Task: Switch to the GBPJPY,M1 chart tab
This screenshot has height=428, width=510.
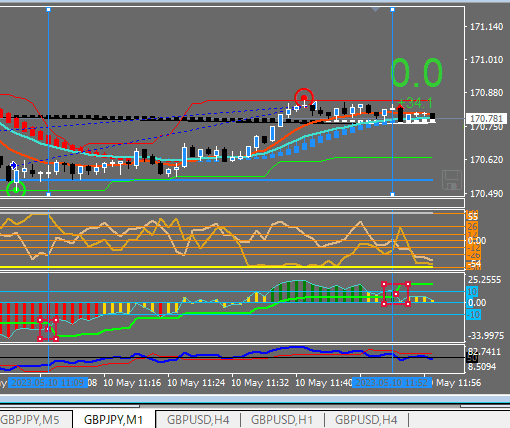Action: (x=114, y=420)
